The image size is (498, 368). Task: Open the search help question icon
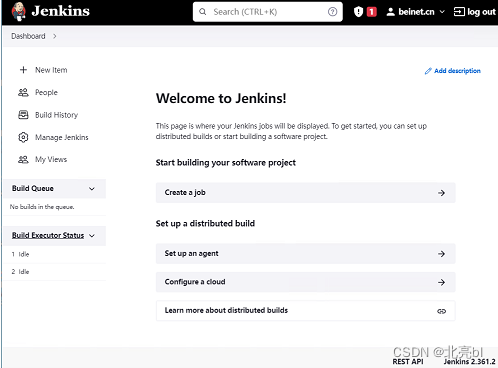coord(332,12)
